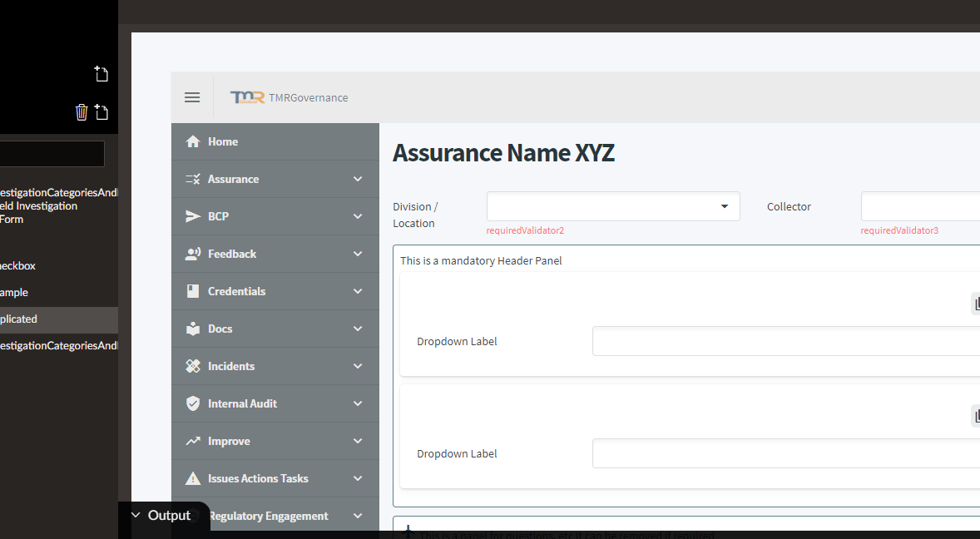980x539 pixels.
Task: Select the 'eld Investigation Form' list item
Action: pos(39,212)
